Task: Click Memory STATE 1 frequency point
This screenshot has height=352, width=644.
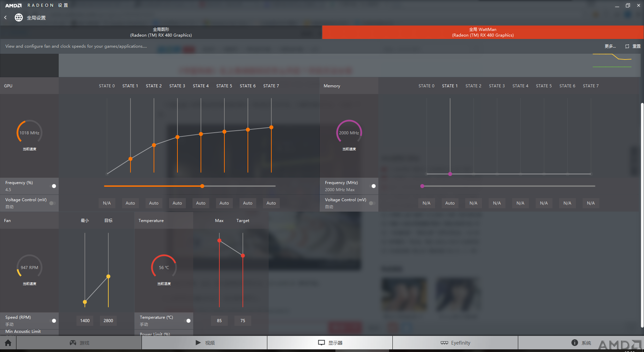Action: point(450,174)
